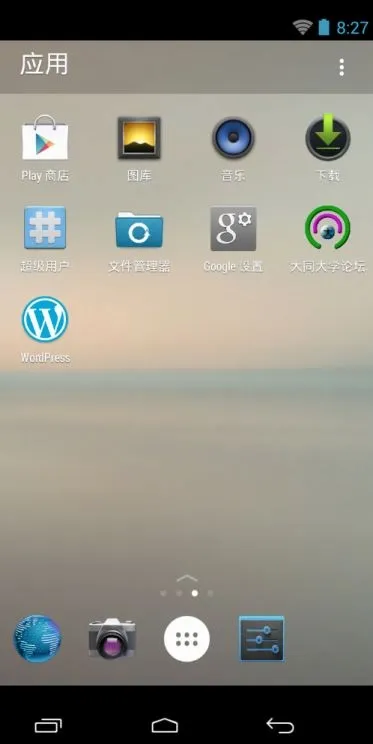Open the three-dot overflow menu
Image resolution: width=373 pixels, height=744 pixels.
click(x=341, y=67)
